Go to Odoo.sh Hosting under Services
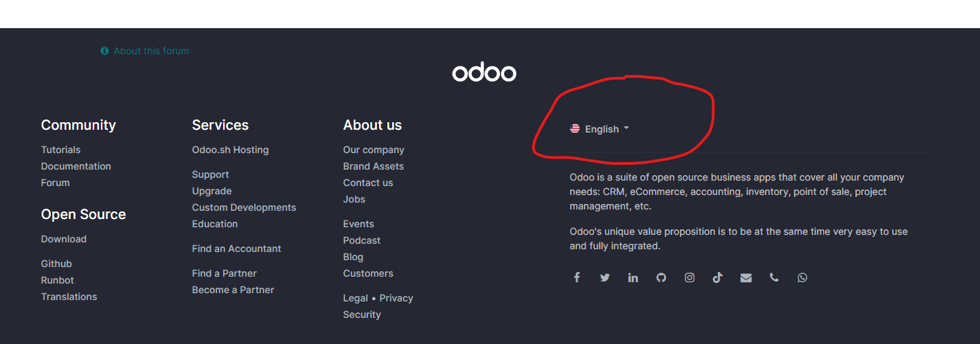This screenshot has width=980, height=344. click(231, 150)
